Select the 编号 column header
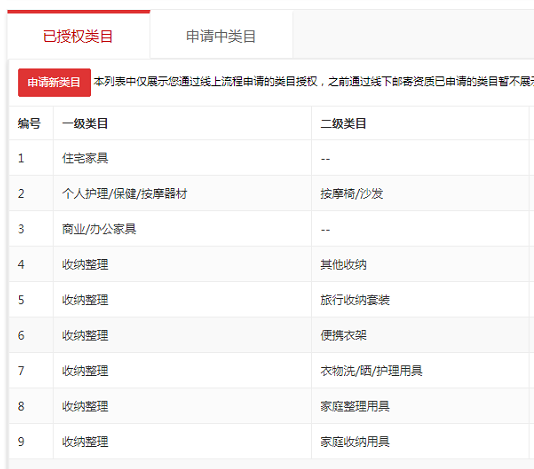Viewport: 534px width, 469px height. coord(29,123)
